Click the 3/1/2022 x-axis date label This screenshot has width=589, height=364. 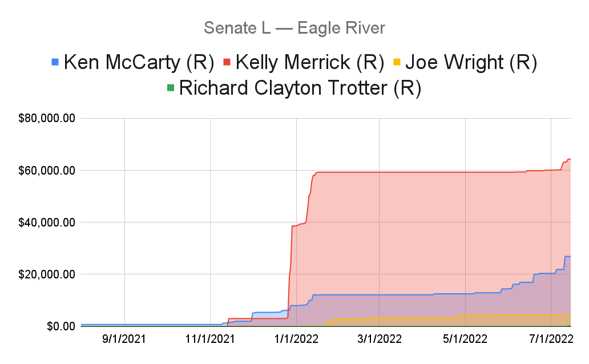point(380,339)
